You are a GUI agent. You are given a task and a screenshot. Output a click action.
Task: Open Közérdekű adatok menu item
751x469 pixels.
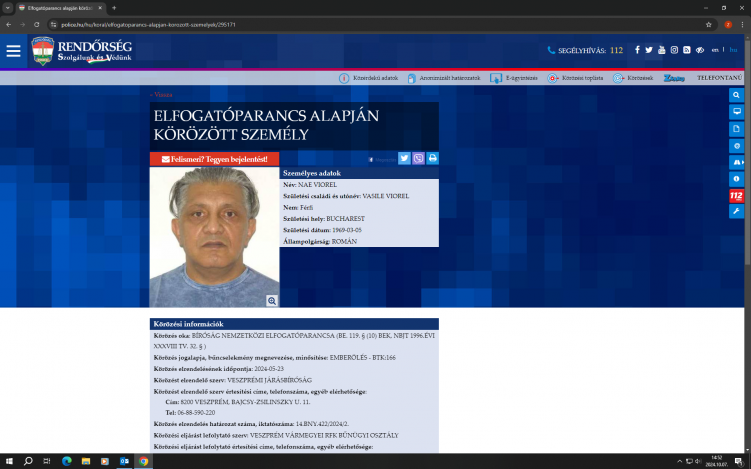click(368, 78)
